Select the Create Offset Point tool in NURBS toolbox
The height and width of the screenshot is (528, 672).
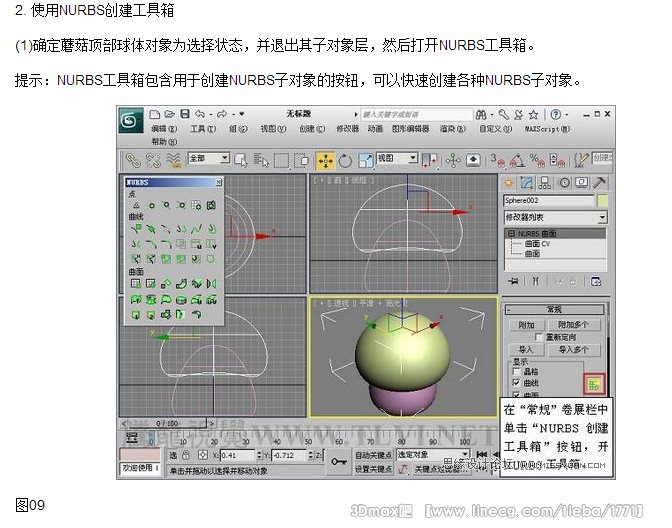tap(151, 205)
